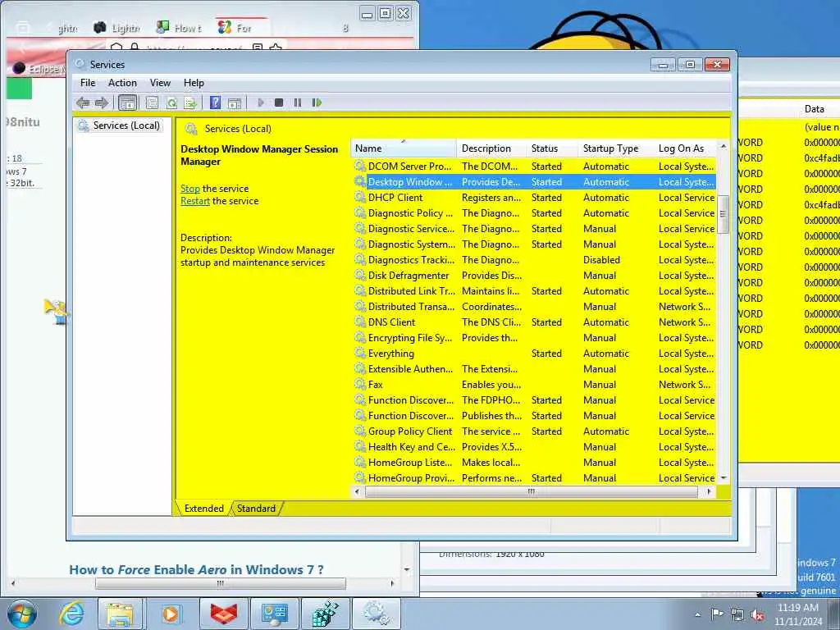Sort by the Startup Type column header

tap(615, 148)
